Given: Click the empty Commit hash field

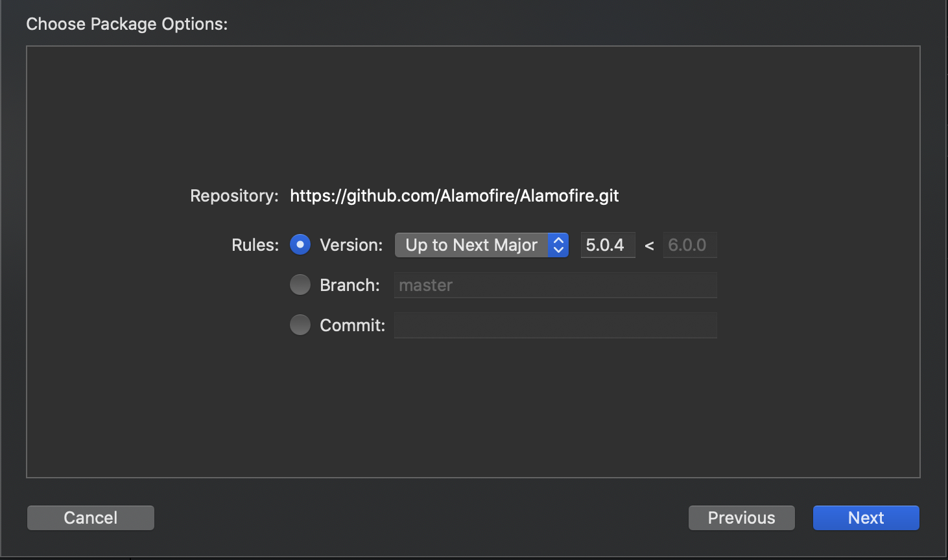Looking at the screenshot, I should tap(555, 325).
